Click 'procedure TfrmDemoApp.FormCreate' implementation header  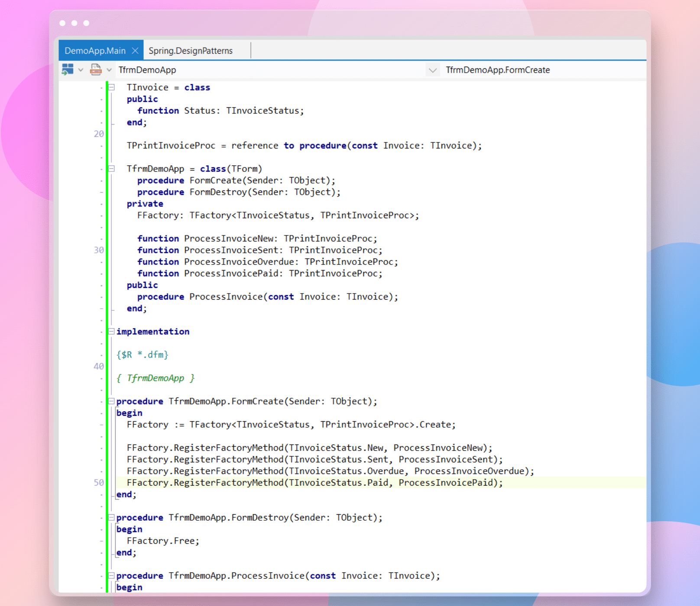point(247,401)
